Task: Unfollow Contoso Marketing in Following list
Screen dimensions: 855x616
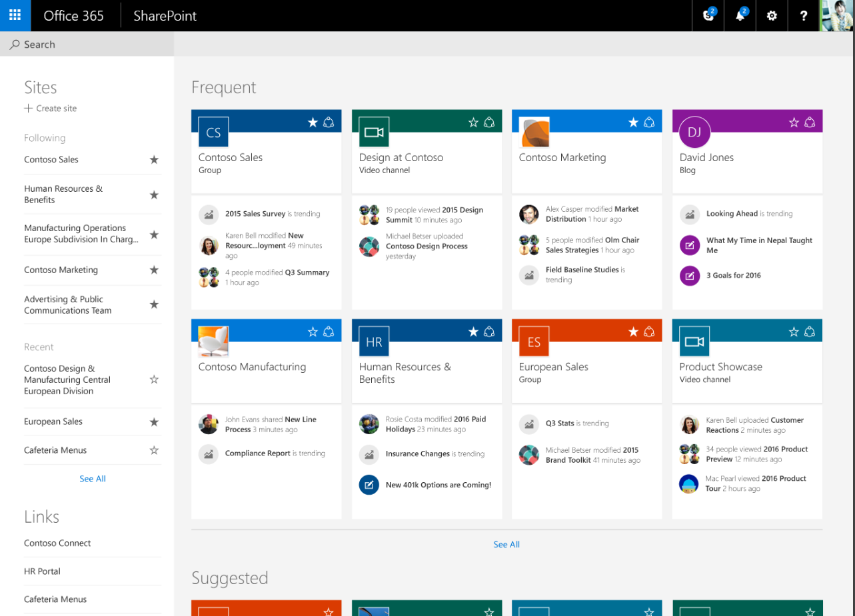Action: 154,270
